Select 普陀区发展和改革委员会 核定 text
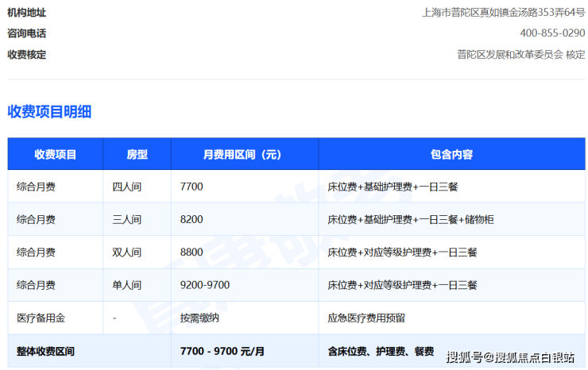 point(521,55)
